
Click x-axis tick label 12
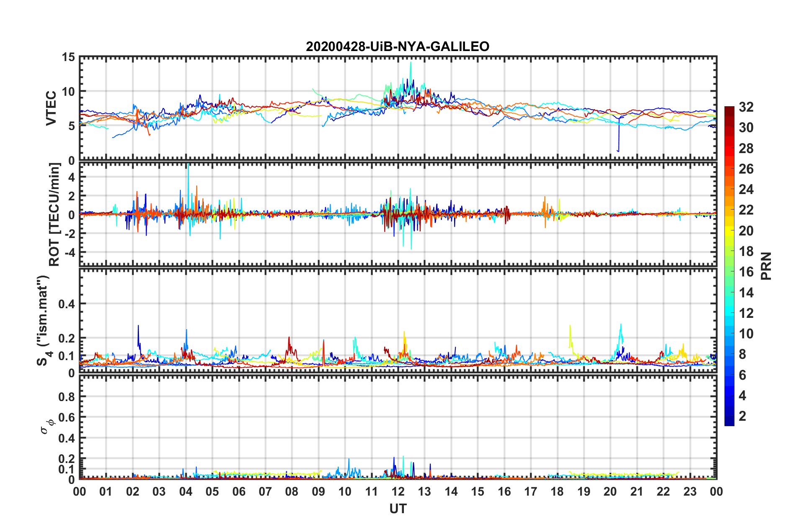pyautogui.click(x=398, y=491)
